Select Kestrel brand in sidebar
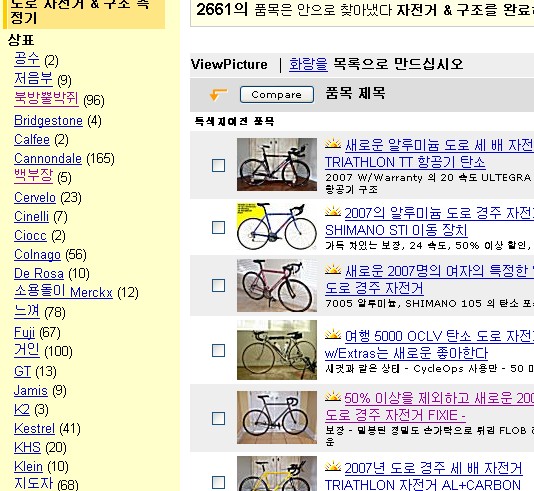The height and width of the screenshot is (491, 534). coord(34,428)
